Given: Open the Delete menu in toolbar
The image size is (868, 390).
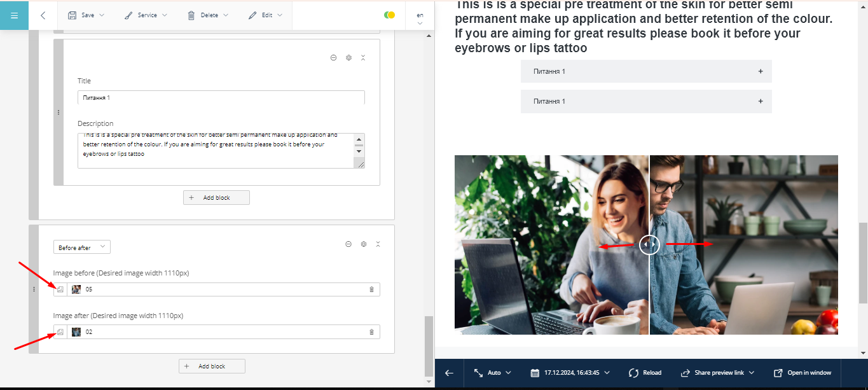Looking at the screenshot, I should [x=208, y=15].
